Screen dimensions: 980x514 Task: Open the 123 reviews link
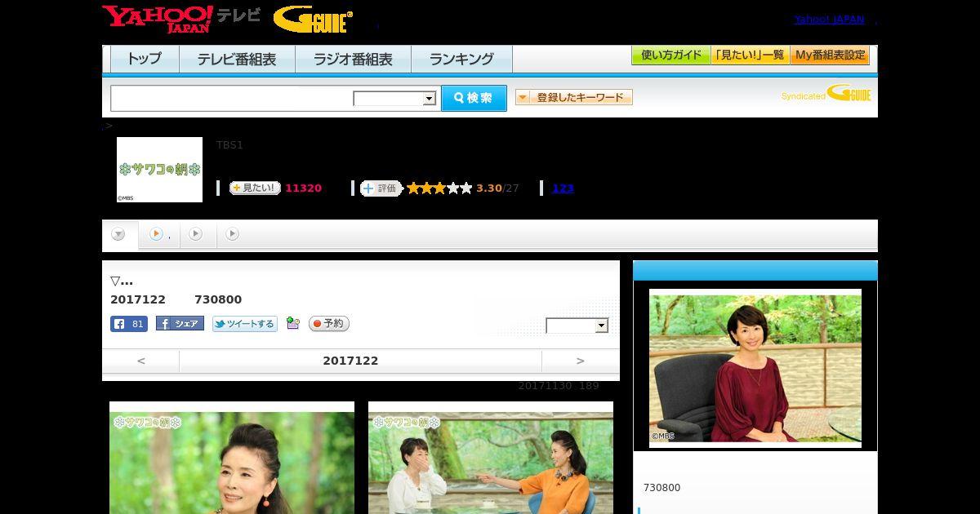(x=563, y=188)
